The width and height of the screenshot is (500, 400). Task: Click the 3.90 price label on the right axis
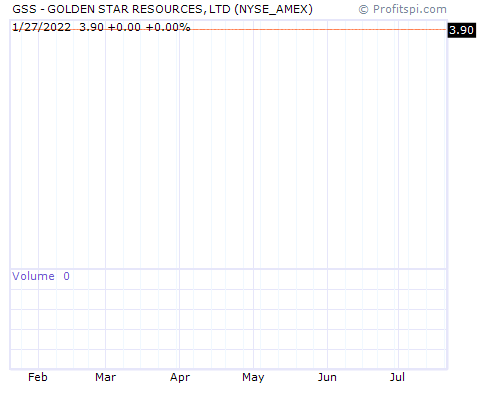click(x=462, y=30)
